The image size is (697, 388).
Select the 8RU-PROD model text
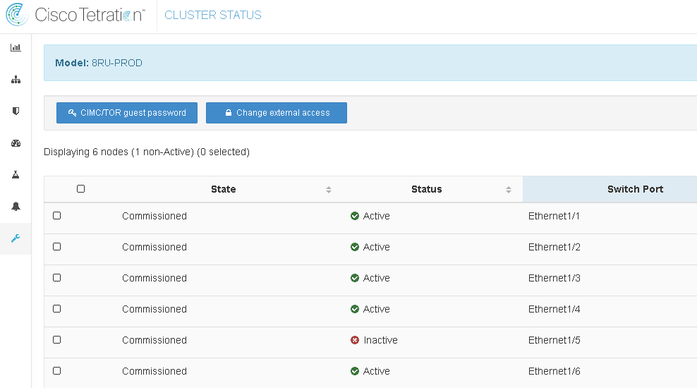[117, 63]
